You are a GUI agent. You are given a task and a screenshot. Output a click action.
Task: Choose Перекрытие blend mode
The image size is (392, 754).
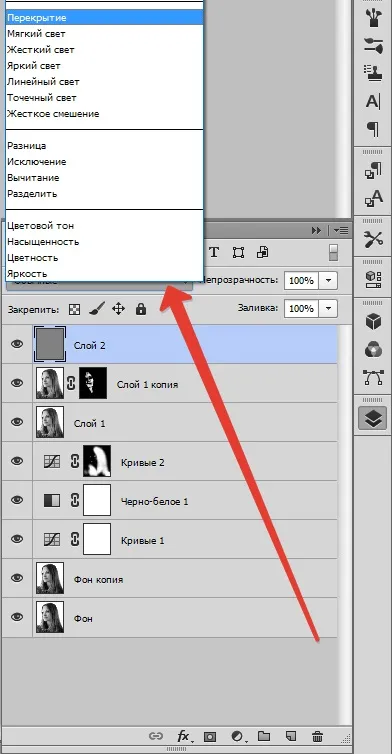click(x=105, y=18)
